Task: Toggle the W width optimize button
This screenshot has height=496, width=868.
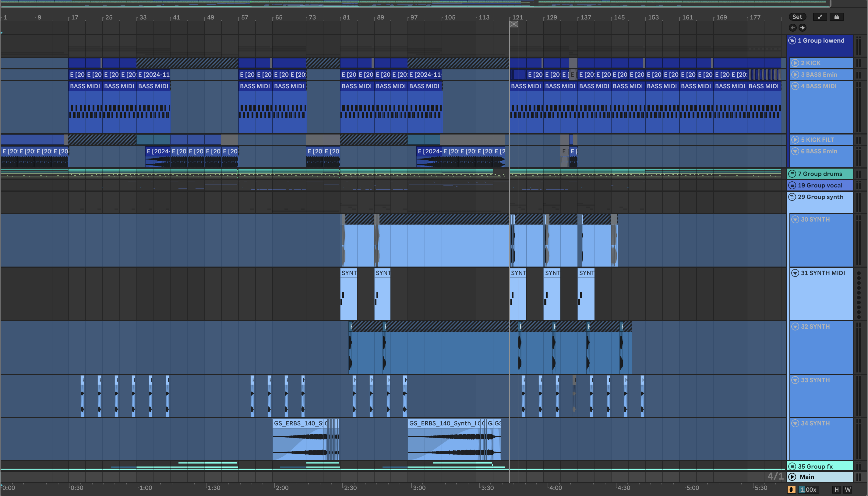Action: 848,490
